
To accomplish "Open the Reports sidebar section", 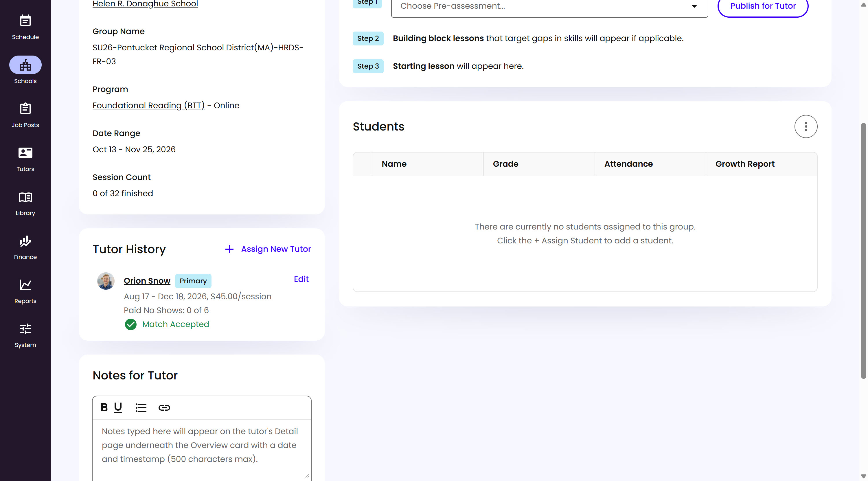I will pos(25,291).
